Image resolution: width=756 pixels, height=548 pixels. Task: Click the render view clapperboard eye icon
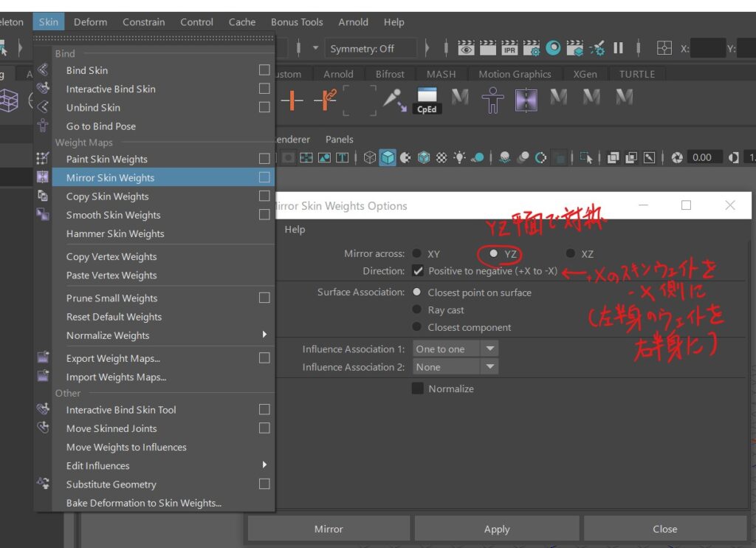pyautogui.click(x=466, y=48)
